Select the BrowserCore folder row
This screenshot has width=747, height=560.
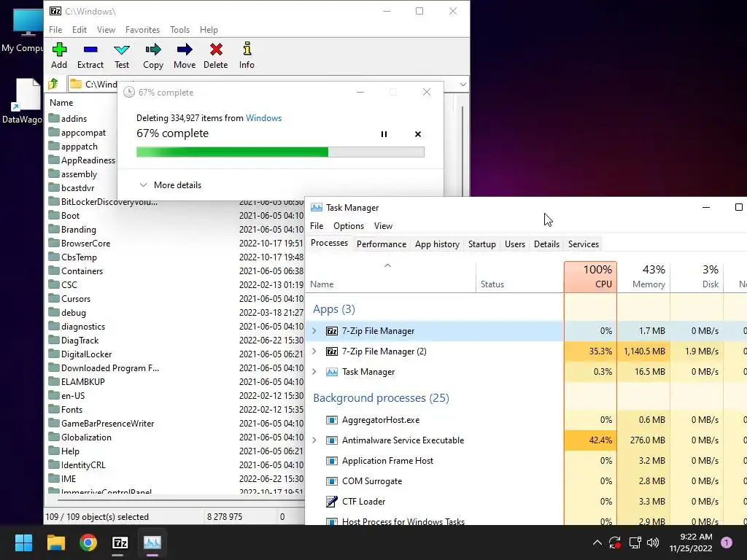175,244
